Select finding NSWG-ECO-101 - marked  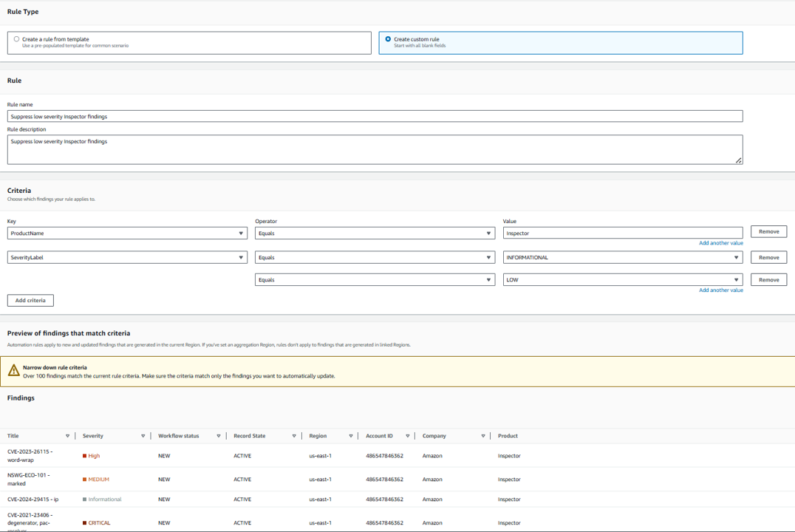(28, 480)
